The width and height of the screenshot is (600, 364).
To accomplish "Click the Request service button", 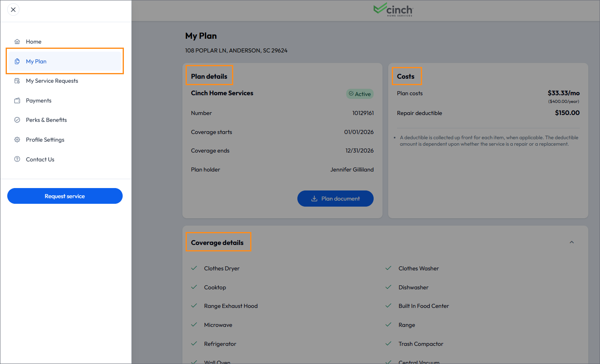I will click(65, 196).
